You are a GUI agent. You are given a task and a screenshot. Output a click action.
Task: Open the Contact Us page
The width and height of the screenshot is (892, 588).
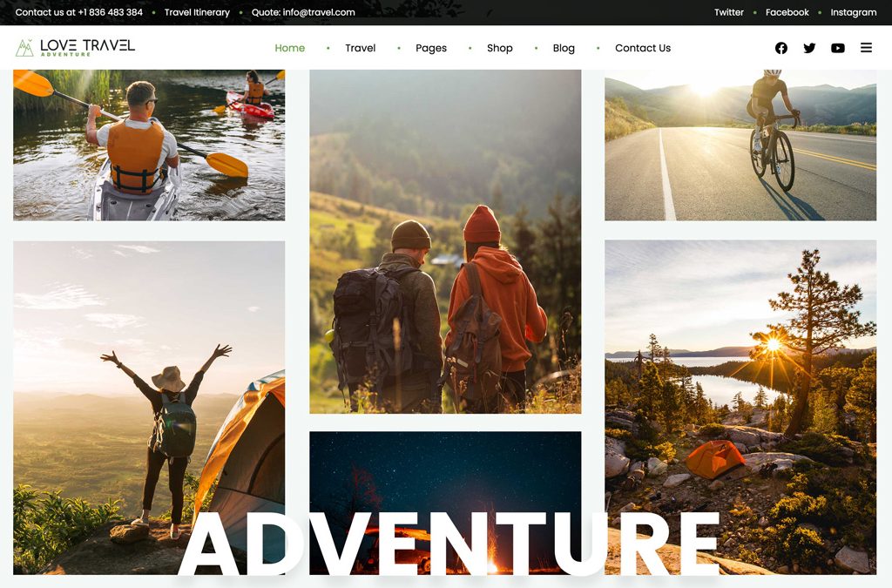pyautogui.click(x=643, y=48)
